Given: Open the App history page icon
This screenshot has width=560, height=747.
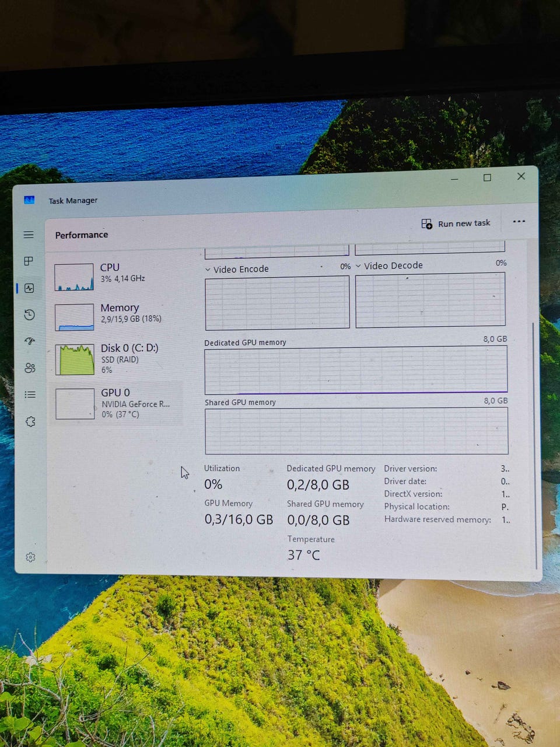Looking at the screenshot, I should coord(30,315).
